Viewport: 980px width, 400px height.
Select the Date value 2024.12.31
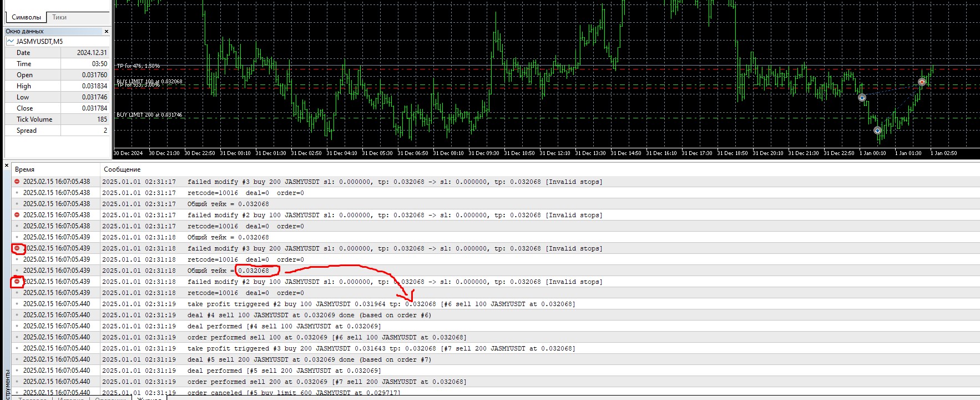tap(92, 53)
